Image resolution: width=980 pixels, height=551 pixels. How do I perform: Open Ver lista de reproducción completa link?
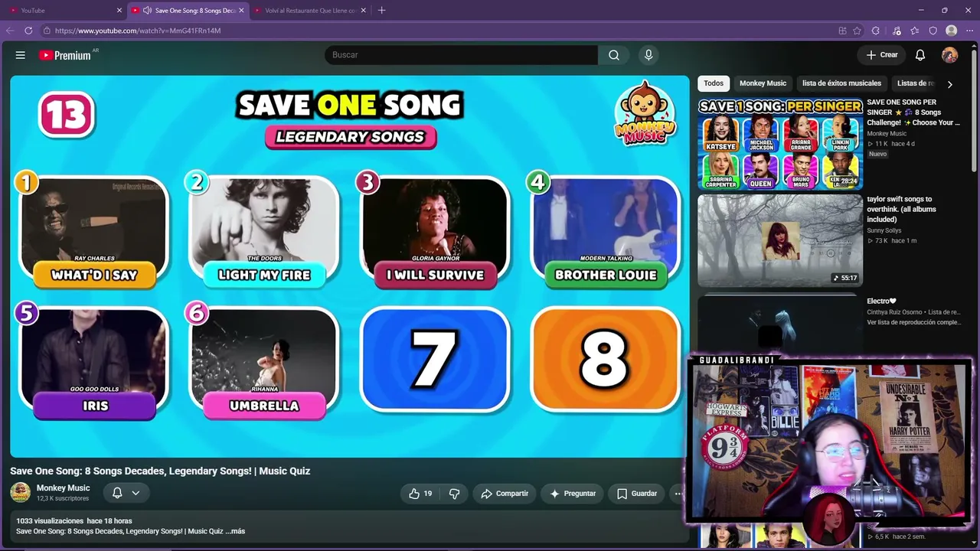tap(913, 322)
